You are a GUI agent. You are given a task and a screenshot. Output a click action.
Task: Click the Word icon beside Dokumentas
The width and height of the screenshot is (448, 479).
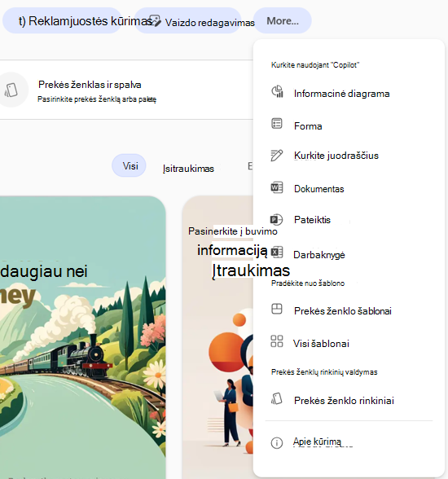(277, 187)
